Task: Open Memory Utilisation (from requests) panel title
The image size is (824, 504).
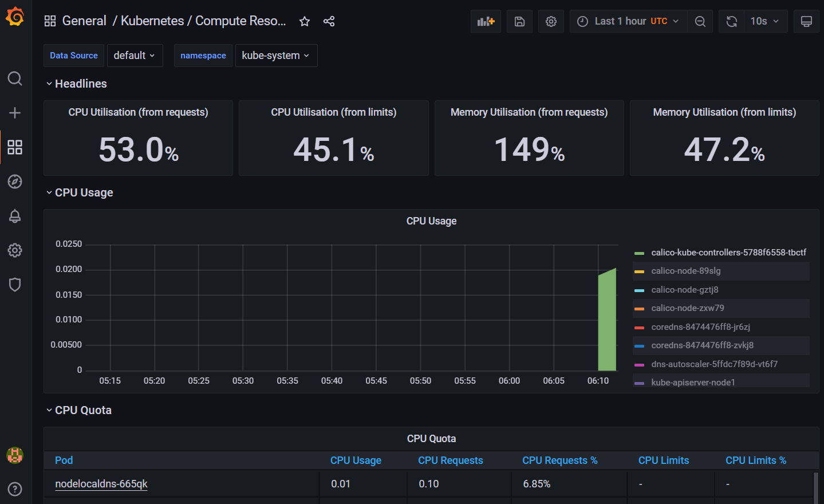Action: pos(529,112)
